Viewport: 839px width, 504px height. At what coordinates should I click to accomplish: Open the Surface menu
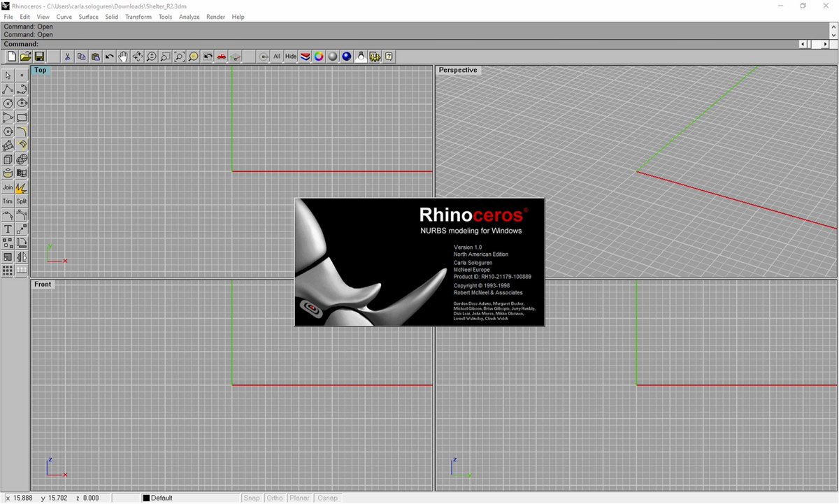(89, 17)
